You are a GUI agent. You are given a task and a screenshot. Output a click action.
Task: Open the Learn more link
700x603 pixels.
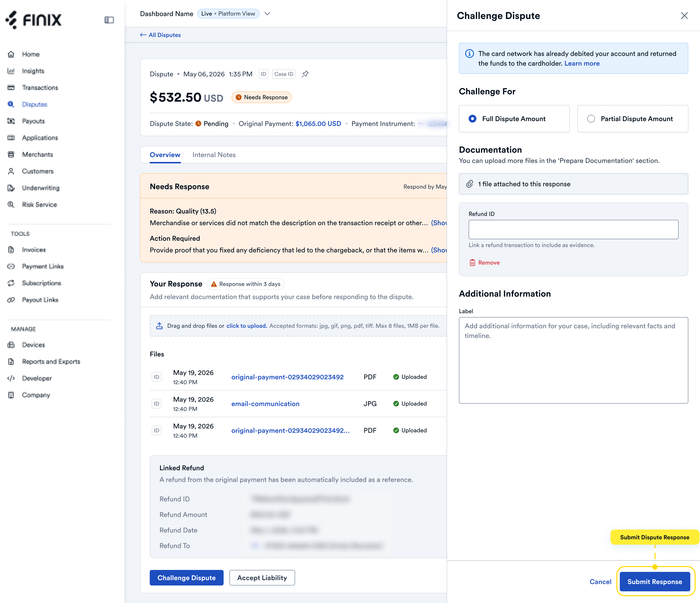582,63
